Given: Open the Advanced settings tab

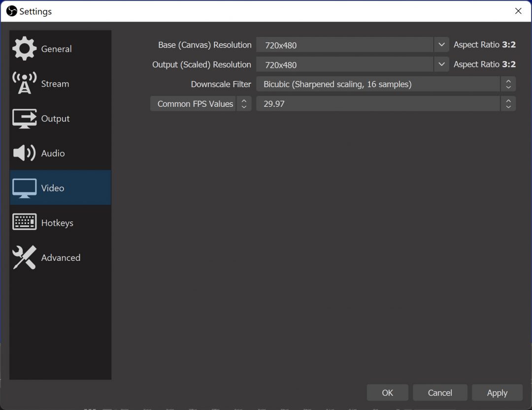Looking at the screenshot, I should [61, 257].
